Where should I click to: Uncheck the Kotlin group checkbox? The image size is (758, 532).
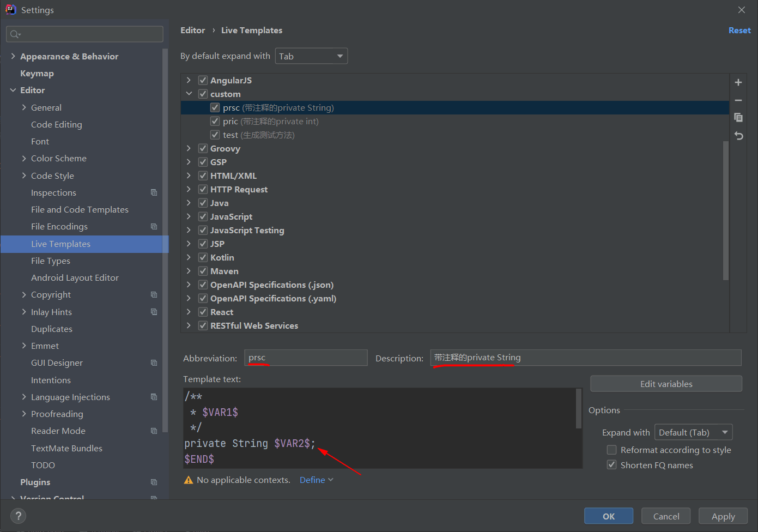coord(203,257)
